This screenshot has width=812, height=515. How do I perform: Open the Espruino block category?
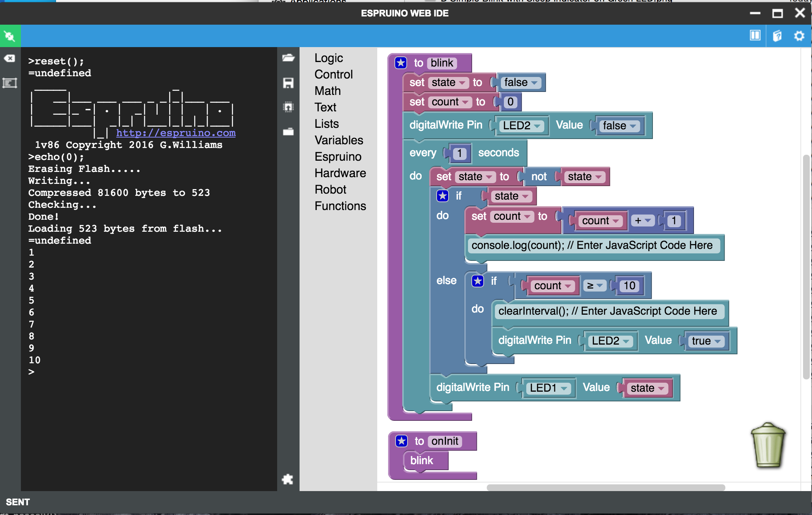click(x=338, y=157)
